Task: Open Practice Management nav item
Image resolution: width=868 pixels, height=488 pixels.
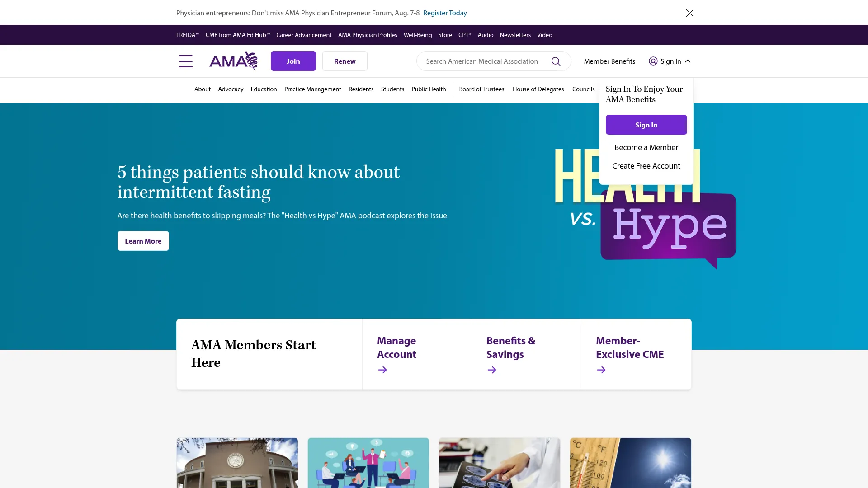Action: (x=313, y=89)
